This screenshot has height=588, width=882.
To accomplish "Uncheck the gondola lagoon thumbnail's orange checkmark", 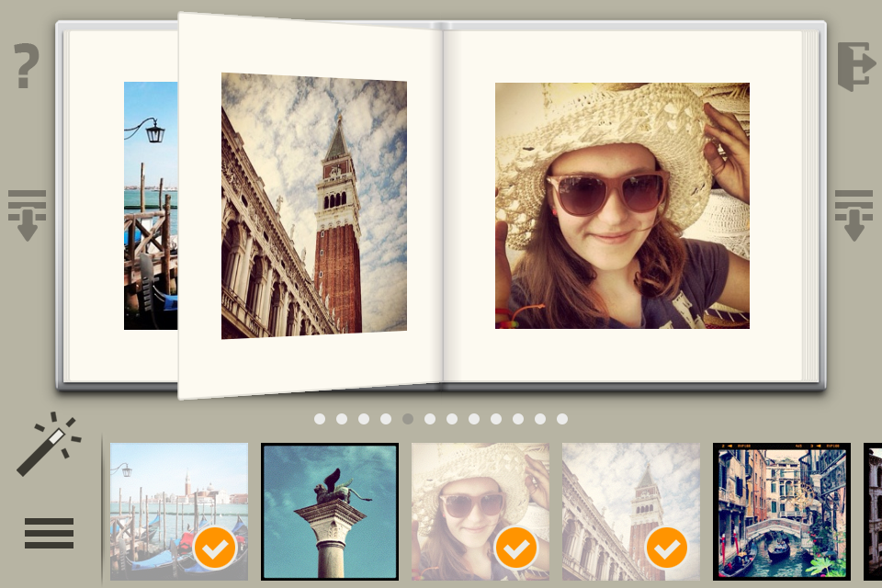I will (x=214, y=548).
